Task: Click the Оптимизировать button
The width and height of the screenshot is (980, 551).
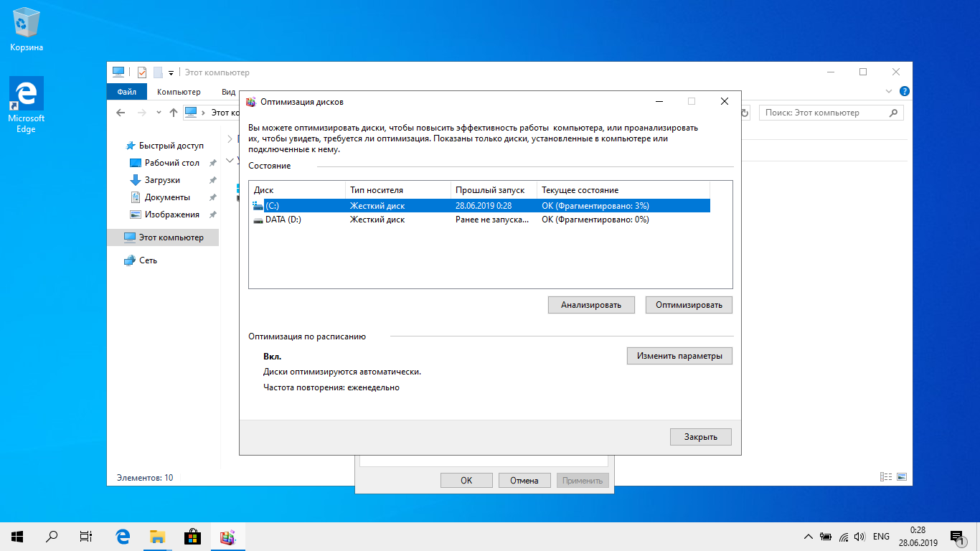Action: [x=689, y=305]
